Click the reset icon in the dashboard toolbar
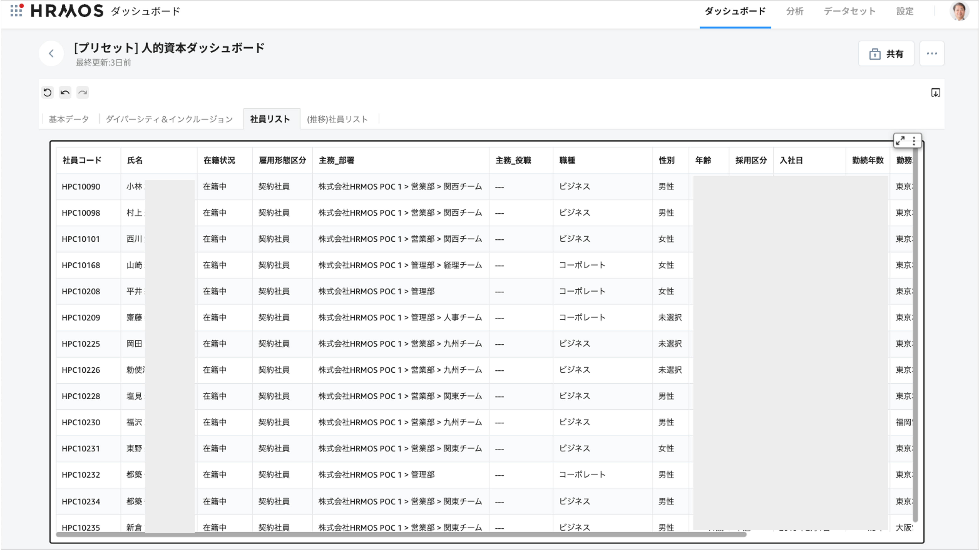This screenshot has height=550, width=980. (x=47, y=92)
